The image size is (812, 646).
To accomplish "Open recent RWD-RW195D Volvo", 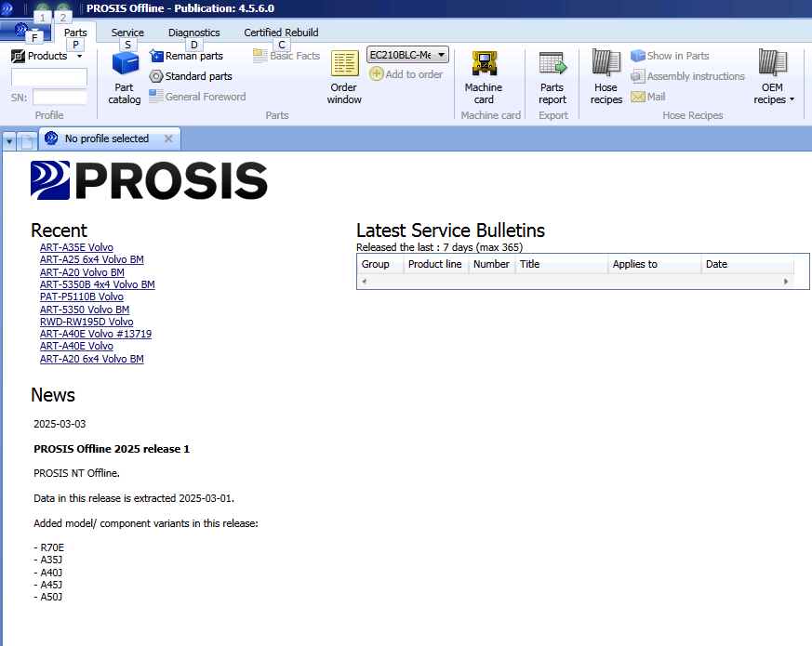I will 87,322.
